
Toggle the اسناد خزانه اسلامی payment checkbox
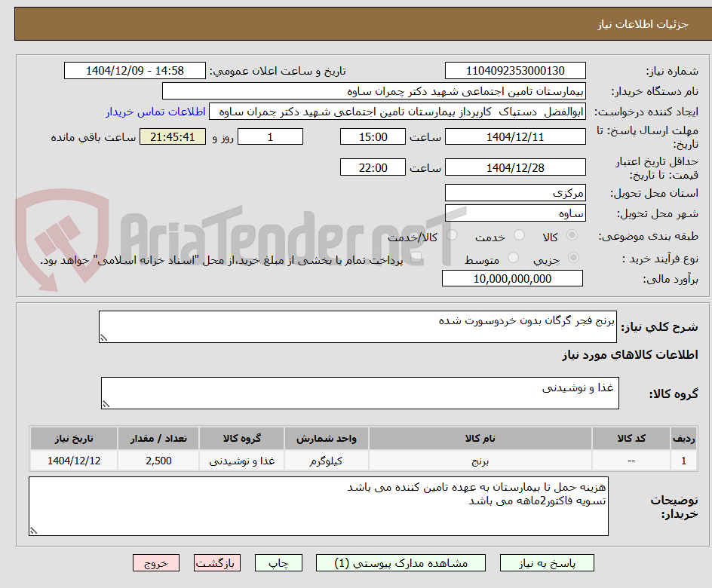[x=416, y=258]
